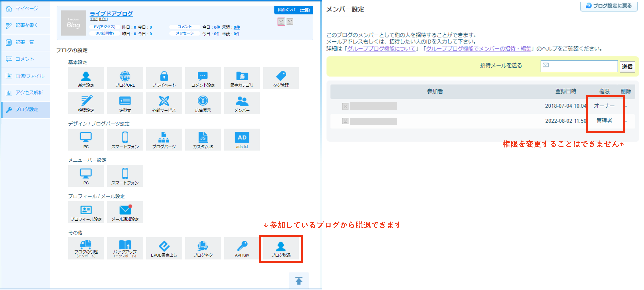
Task: Click the 送信 send button
Action: tap(627, 66)
